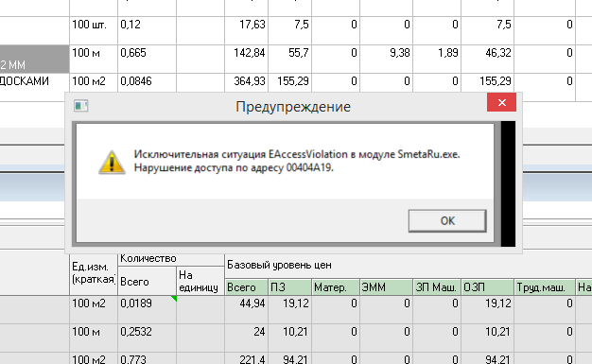Image resolution: width=592 pixels, height=364 pixels.
Task: Select the На единицу column header
Action: tap(200, 282)
